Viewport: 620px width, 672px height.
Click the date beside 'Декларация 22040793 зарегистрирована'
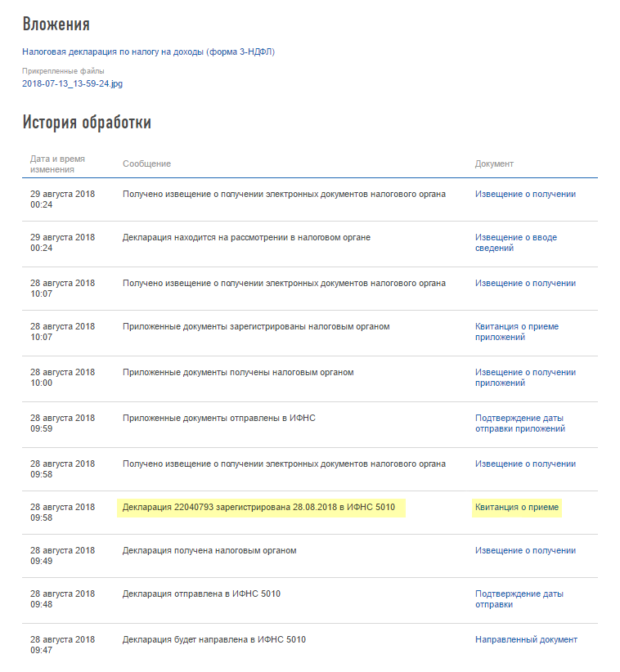coord(63,513)
